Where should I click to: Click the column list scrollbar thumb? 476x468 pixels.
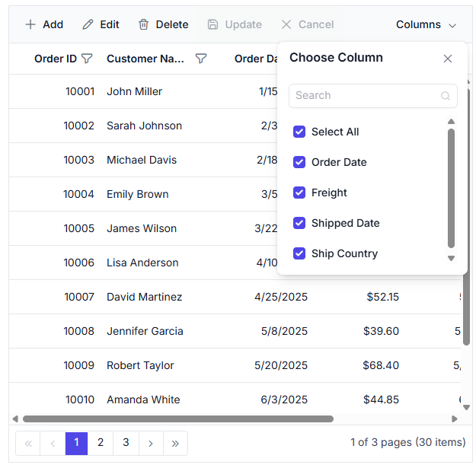452,189
